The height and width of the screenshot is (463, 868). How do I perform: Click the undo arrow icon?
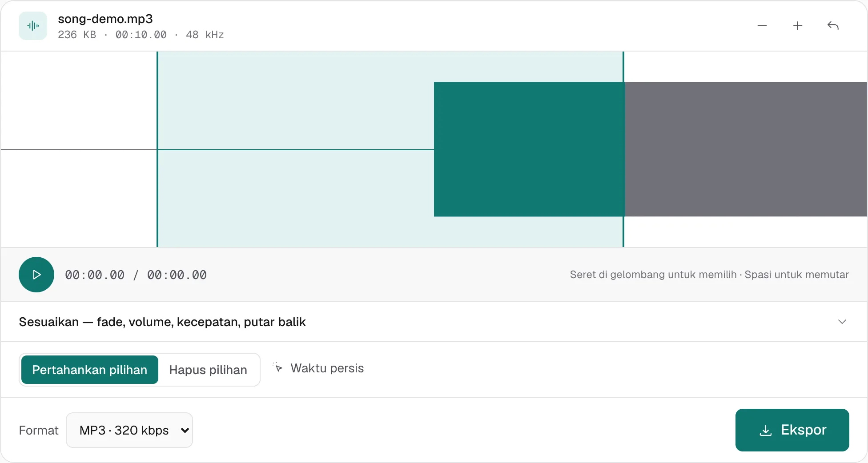[833, 26]
